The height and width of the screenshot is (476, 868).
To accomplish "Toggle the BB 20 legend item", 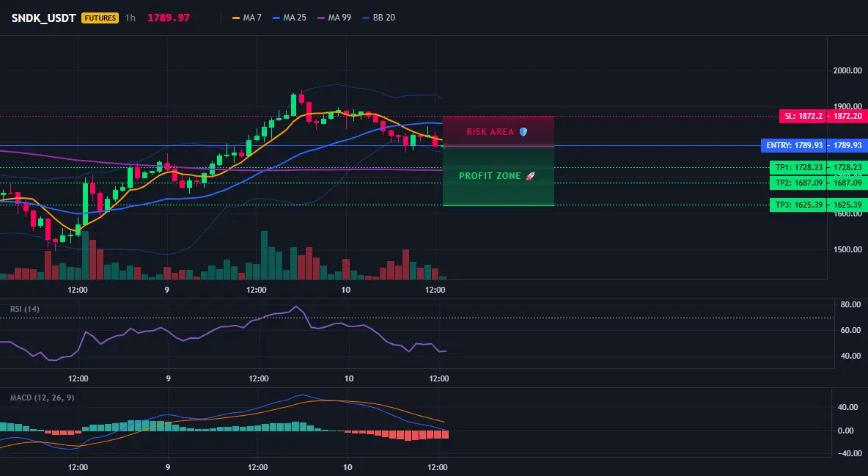I will coord(378,18).
